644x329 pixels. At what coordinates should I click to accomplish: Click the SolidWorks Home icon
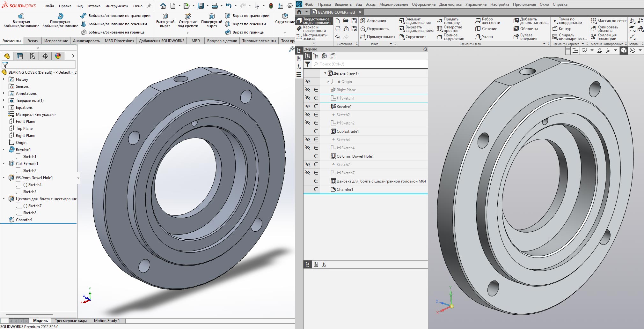(x=163, y=6)
